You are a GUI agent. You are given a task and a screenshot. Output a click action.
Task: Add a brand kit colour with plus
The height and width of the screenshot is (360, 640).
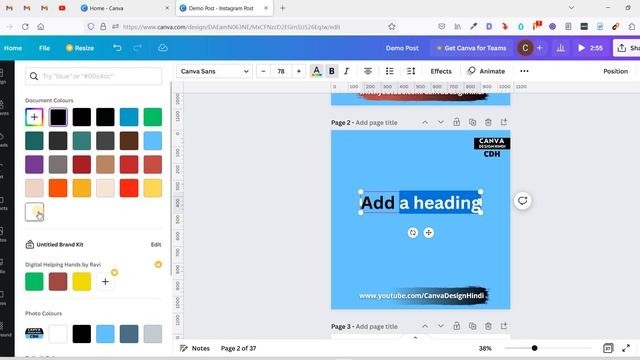pyautogui.click(x=105, y=282)
